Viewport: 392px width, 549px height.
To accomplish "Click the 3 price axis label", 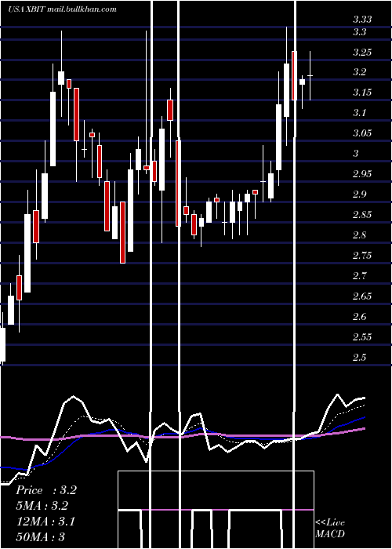I will [x=356, y=154].
